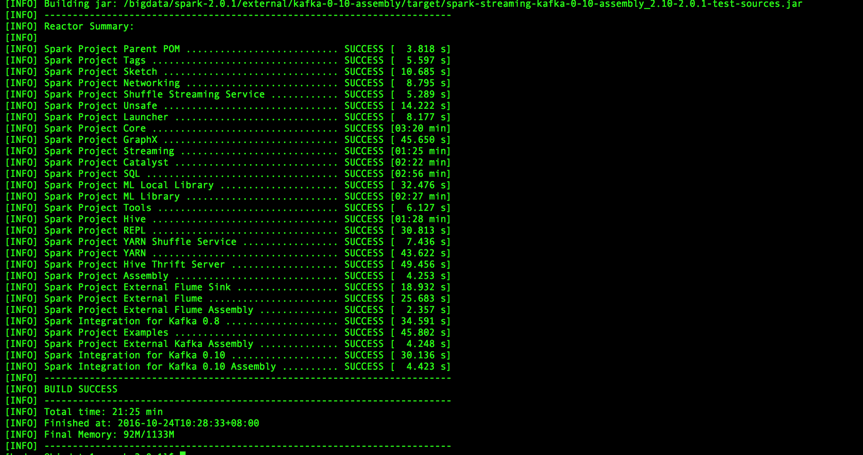
Task: Select the 'Spark Project YARN' build line
Action: pos(228,253)
